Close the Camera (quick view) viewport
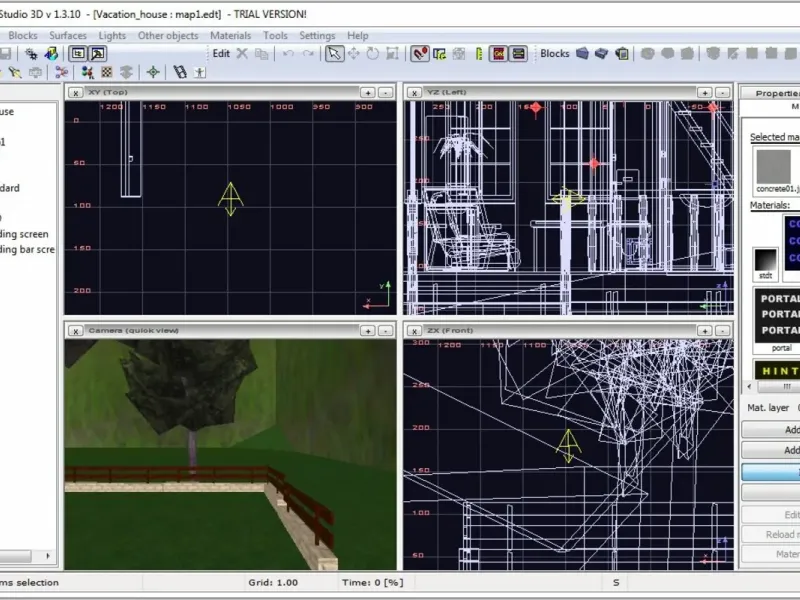Viewport: 800px width, 600px height. 74,330
